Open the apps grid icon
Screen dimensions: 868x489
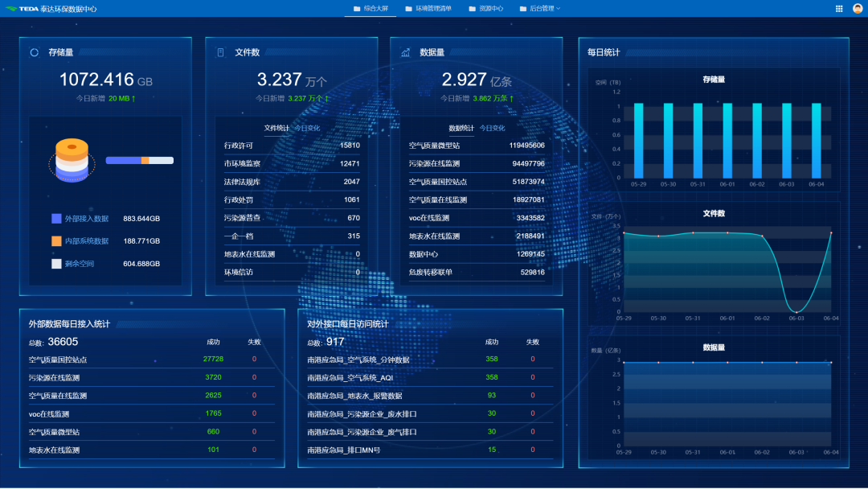839,9
